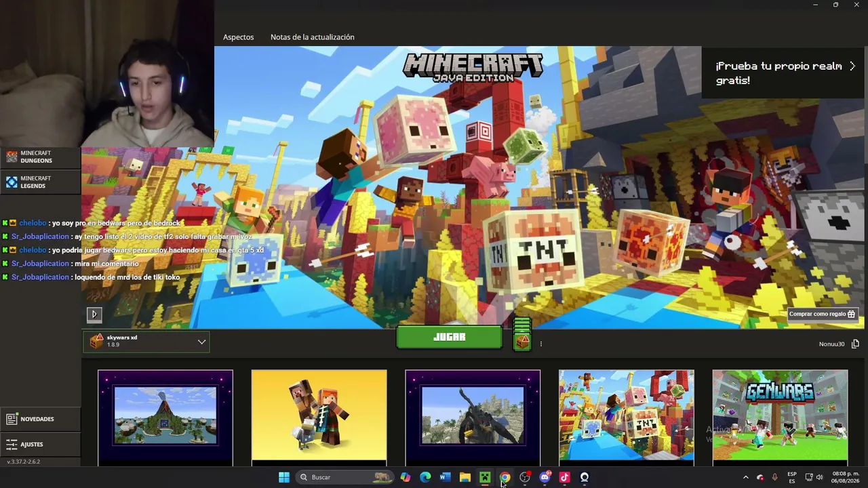868x488 pixels.
Task: Expand the ¡Prueba tu propio realm gratis! banner
Action: [x=785, y=73]
